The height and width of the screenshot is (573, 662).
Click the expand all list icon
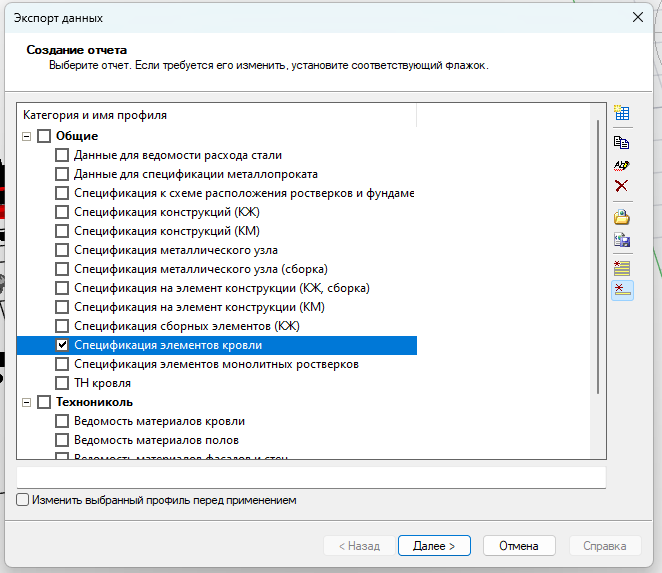pos(621,267)
